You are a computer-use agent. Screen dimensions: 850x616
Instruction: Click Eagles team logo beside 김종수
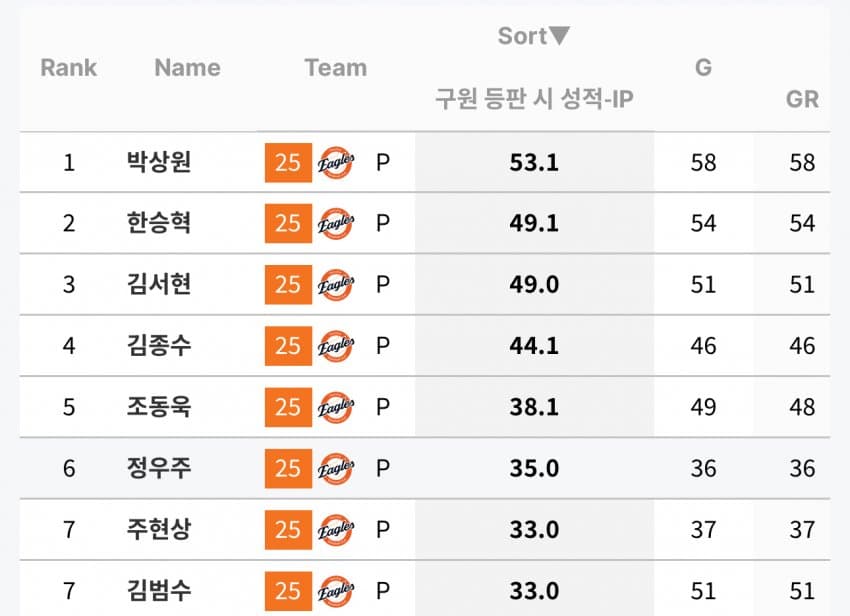point(335,347)
